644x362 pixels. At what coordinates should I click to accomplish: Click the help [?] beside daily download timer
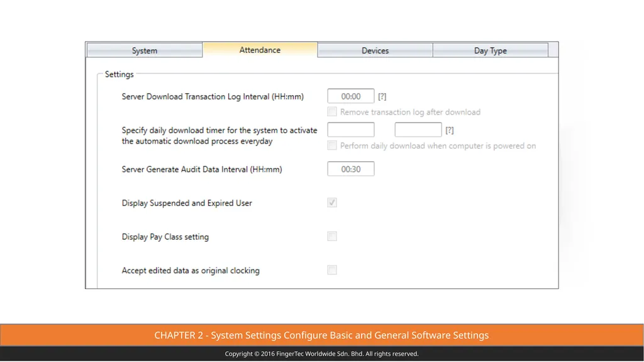449,130
